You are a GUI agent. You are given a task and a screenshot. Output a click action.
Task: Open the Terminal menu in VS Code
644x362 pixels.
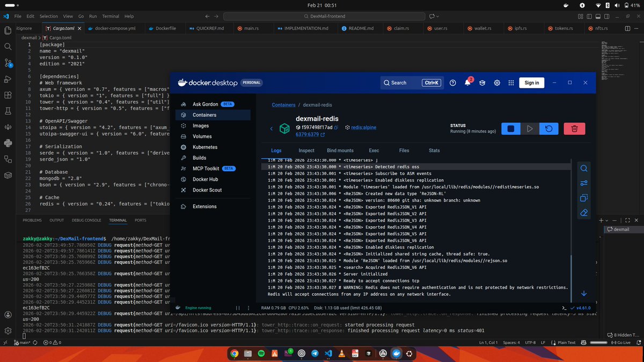tap(111, 17)
